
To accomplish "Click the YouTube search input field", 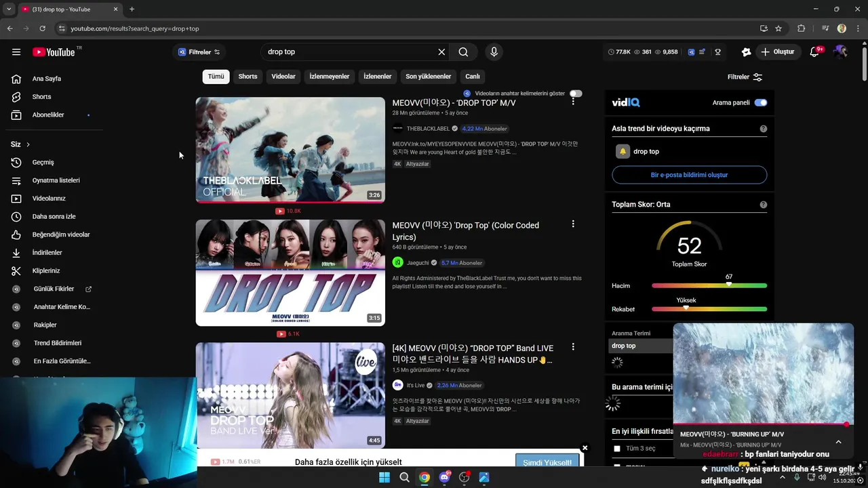I will pyautogui.click(x=349, y=52).
